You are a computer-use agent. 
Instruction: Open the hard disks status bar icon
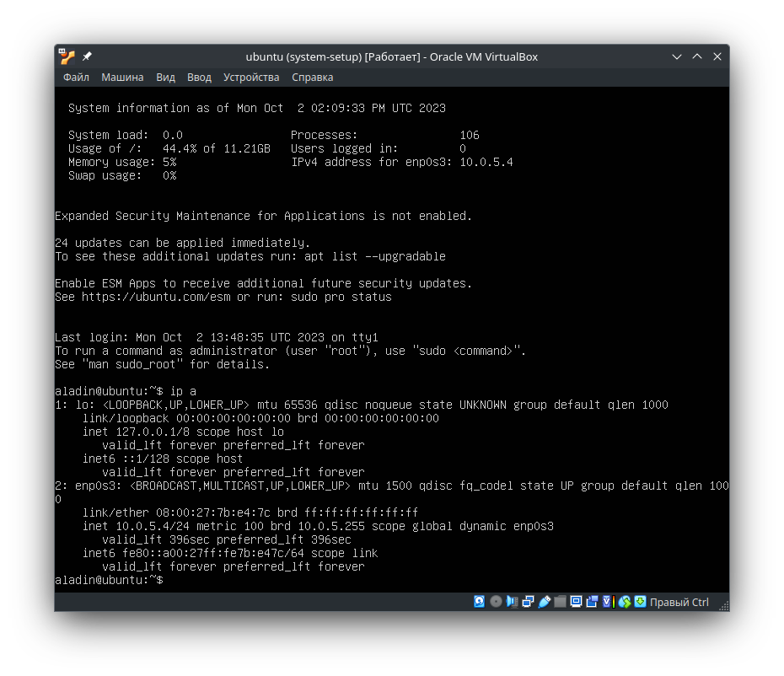pyautogui.click(x=479, y=602)
